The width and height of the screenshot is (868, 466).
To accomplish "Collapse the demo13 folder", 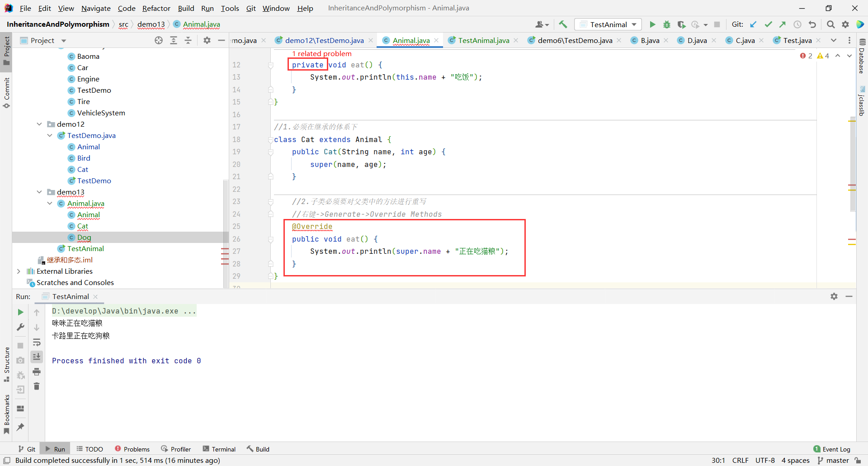I will (39, 192).
